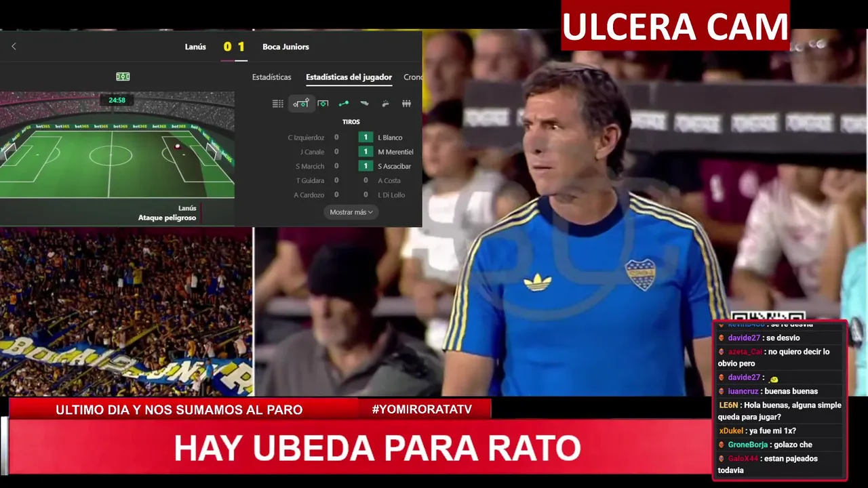Select player L Blanco row
868x488 pixels.
click(382, 138)
